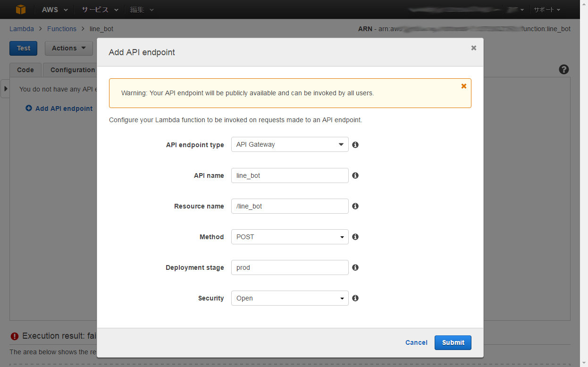Screen dimensions: 588x367
Task: Click the info icon next to API name
Action: pos(355,175)
